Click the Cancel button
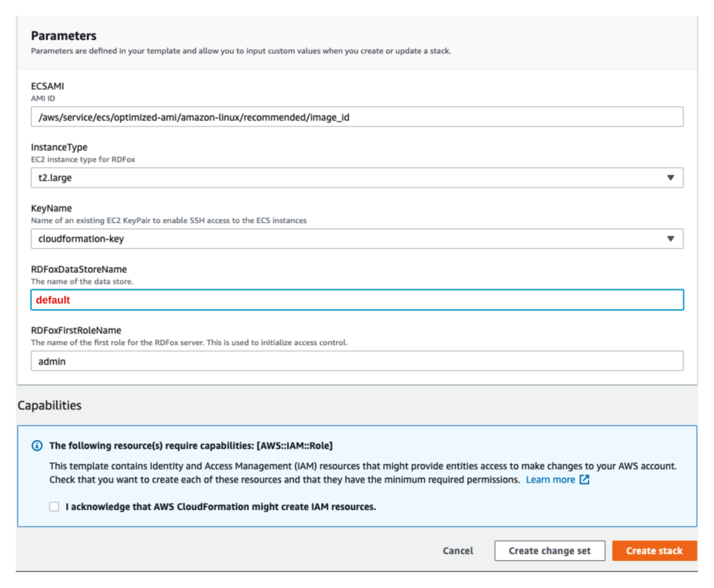 click(x=457, y=550)
